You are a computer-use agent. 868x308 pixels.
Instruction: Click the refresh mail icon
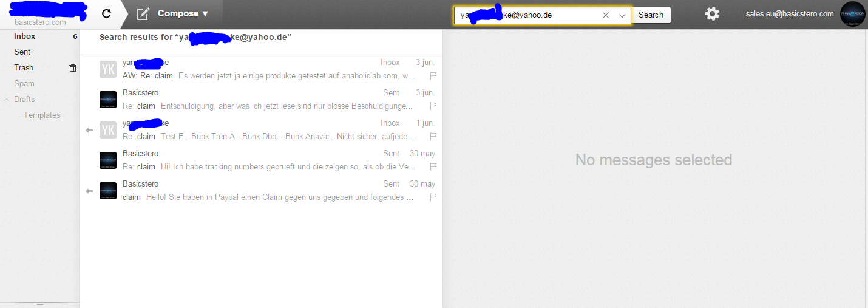[106, 13]
